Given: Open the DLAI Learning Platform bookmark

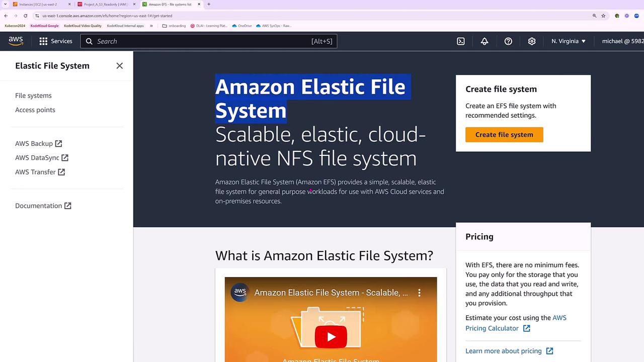Looking at the screenshot, I should click(x=209, y=26).
